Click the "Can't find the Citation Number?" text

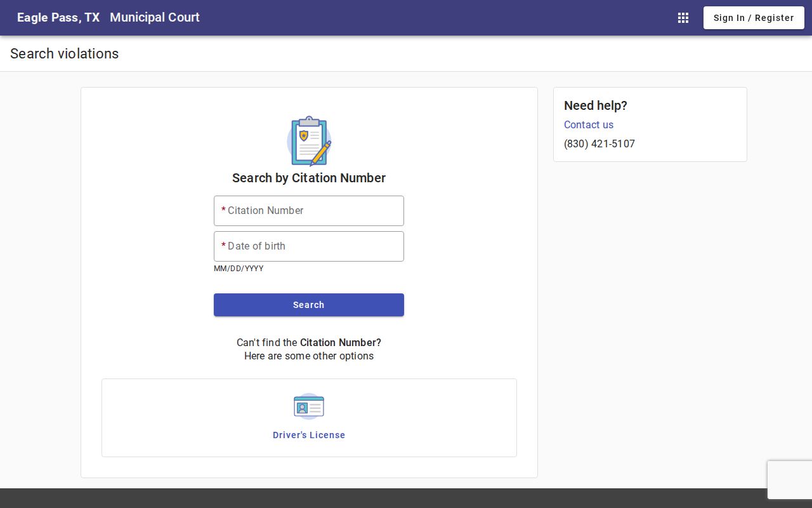tap(309, 343)
